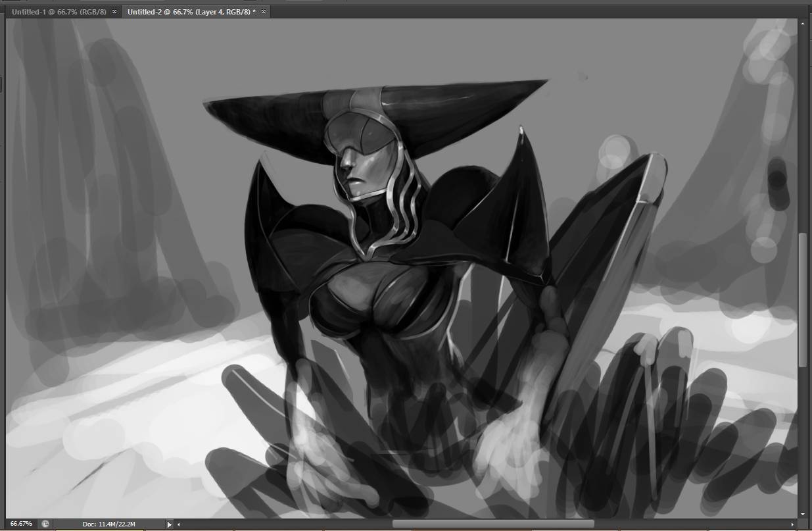Click the 66.67% zoom level field
The image size is (812, 531).
coord(21,524)
